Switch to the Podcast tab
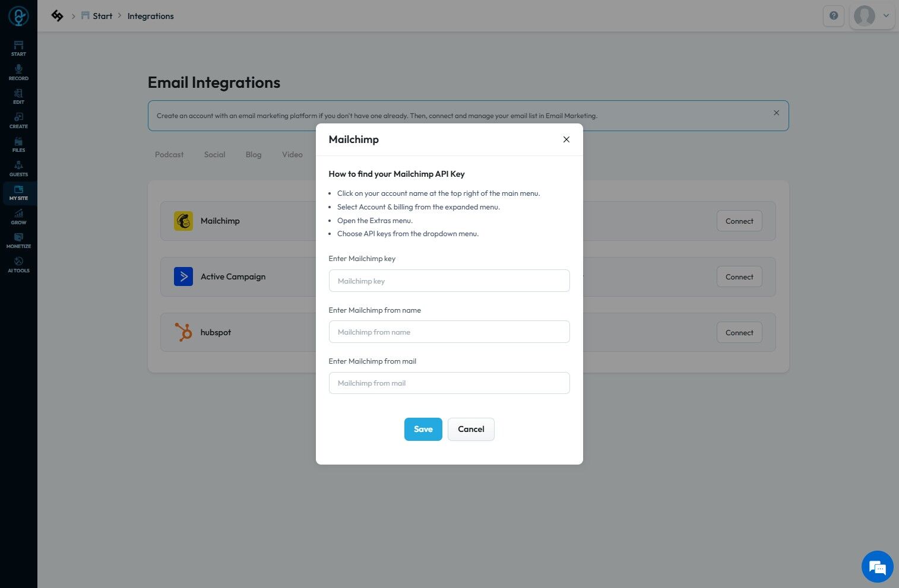The image size is (899, 588). point(169,154)
